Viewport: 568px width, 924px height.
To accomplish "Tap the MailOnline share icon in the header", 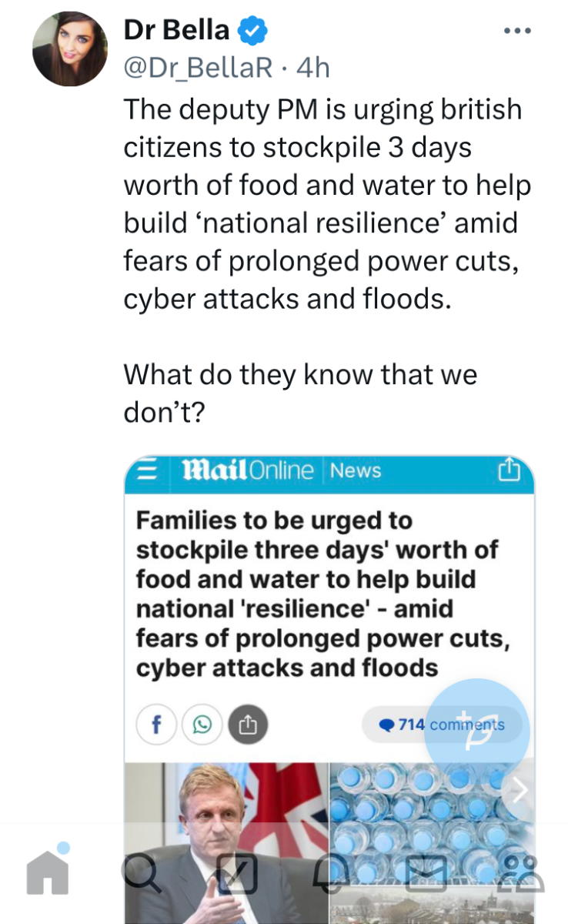I will pos(510,469).
